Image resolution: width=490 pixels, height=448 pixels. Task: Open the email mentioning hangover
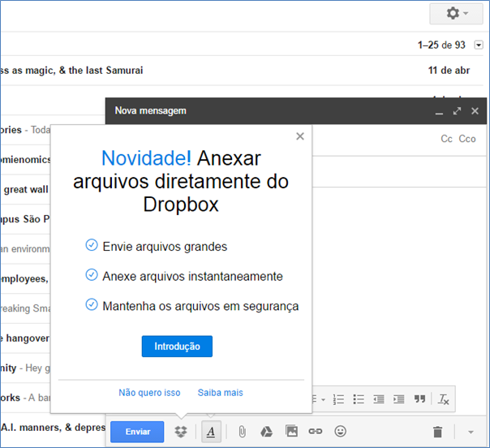click(25, 338)
